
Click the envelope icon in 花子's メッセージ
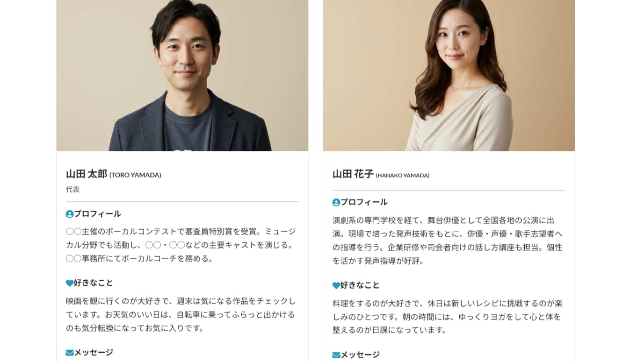tap(336, 355)
